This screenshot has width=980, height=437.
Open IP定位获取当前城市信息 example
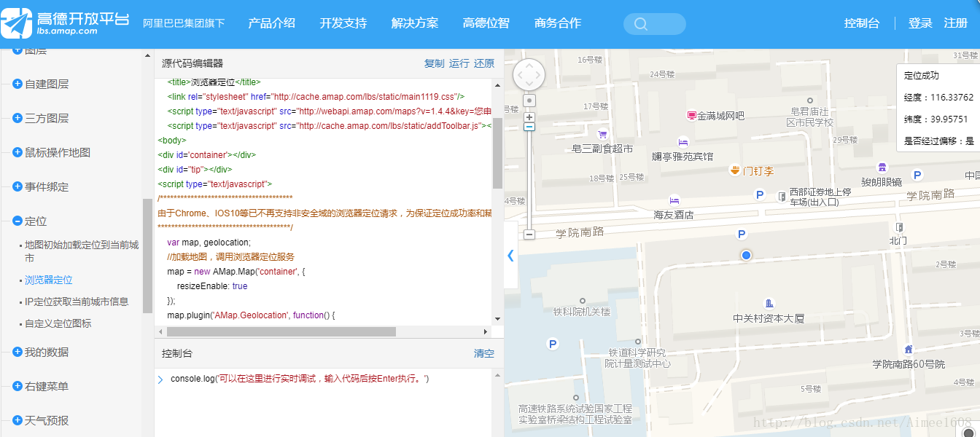77,302
